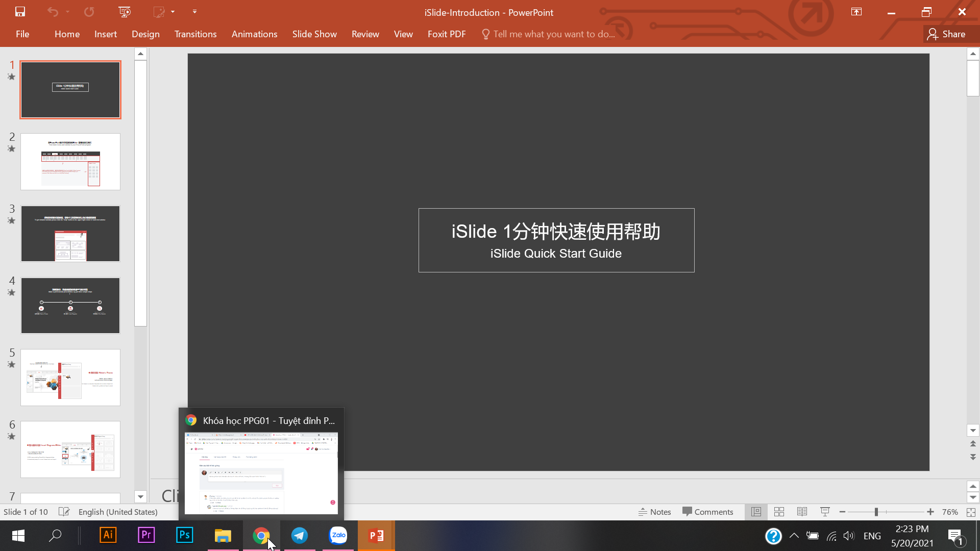Select slide 4 thumbnail

click(70, 306)
